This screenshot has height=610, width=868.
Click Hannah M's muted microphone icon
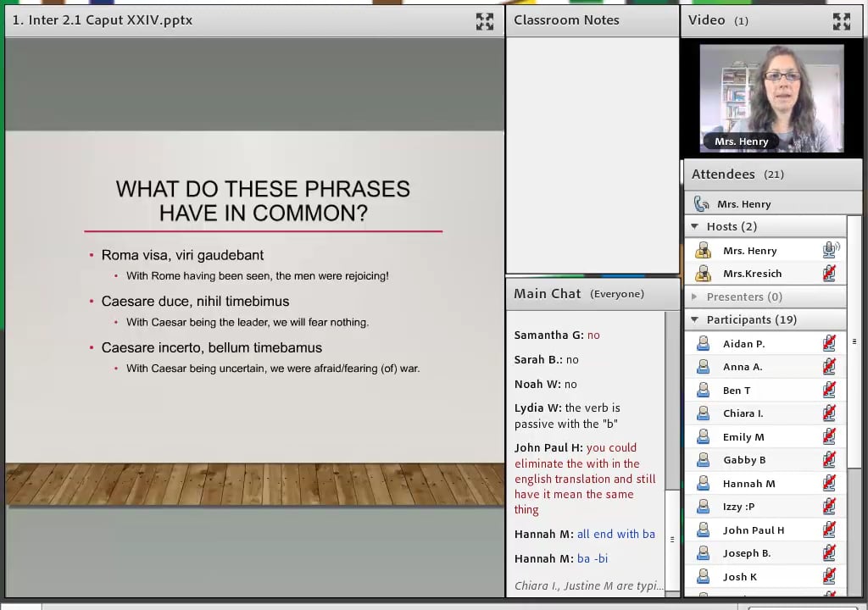click(829, 483)
